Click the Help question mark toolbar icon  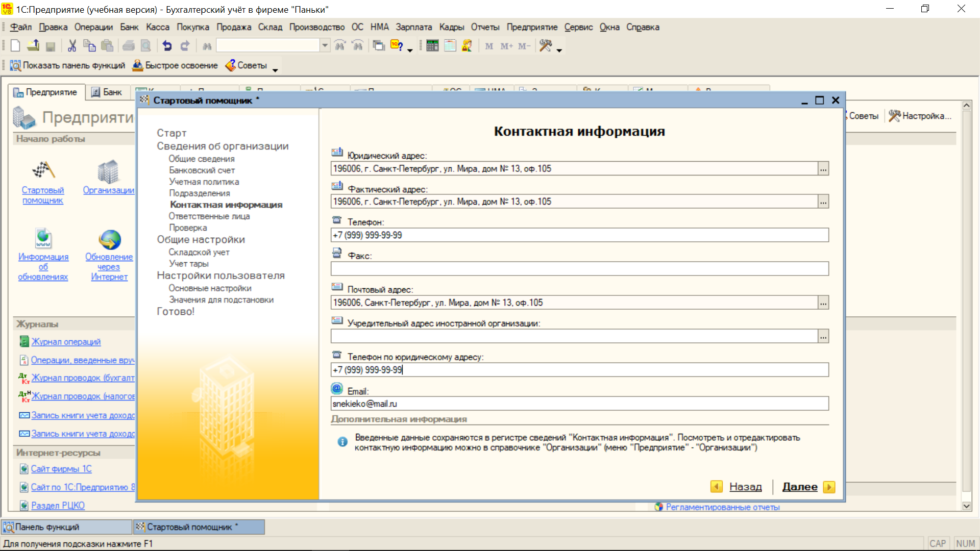[397, 46]
